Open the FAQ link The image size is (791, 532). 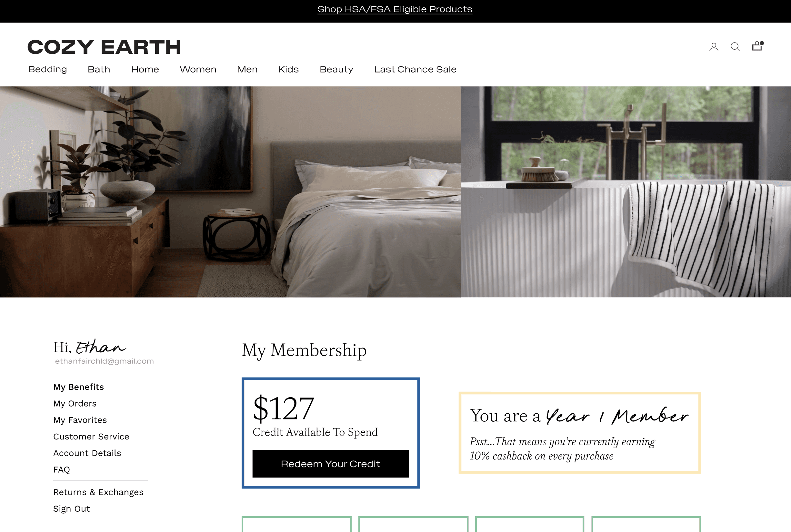(61, 469)
